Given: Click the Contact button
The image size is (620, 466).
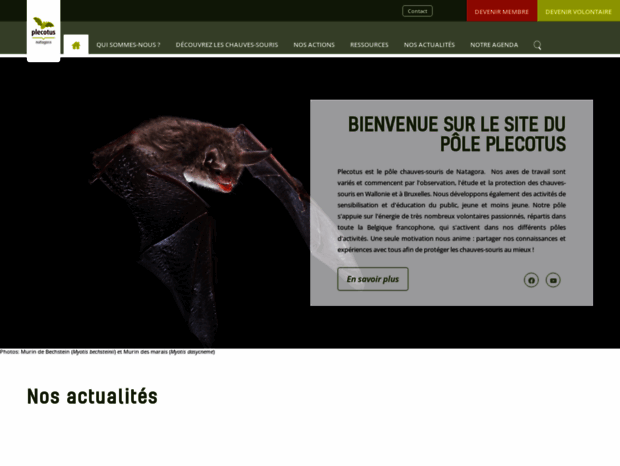Looking at the screenshot, I should coord(418,11).
